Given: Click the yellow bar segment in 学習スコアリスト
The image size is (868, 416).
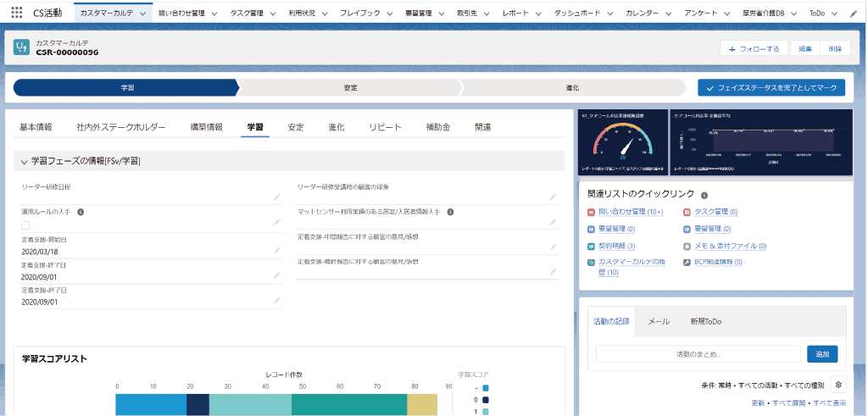Looking at the screenshot, I should (x=422, y=404).
